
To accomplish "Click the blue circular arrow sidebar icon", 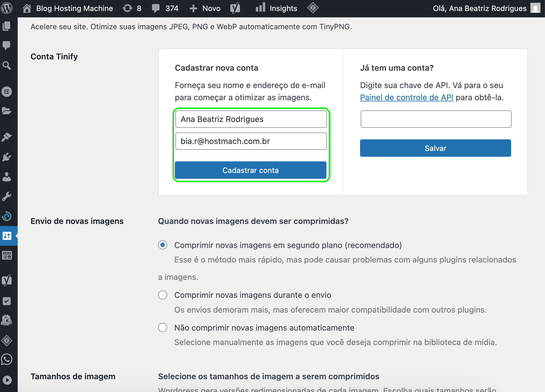I will pyautogui.click(x=6, y=216).
